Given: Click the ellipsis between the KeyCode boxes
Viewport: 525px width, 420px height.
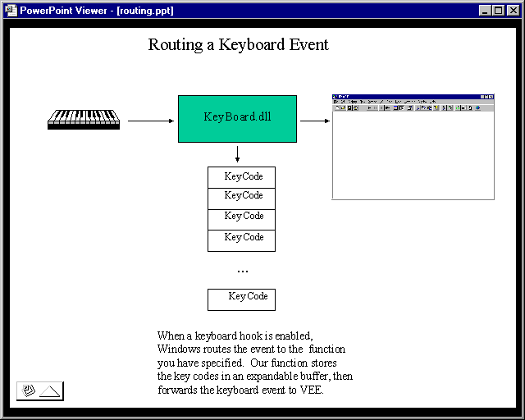Looking at the screenshot, I should [x=242, y=271].
